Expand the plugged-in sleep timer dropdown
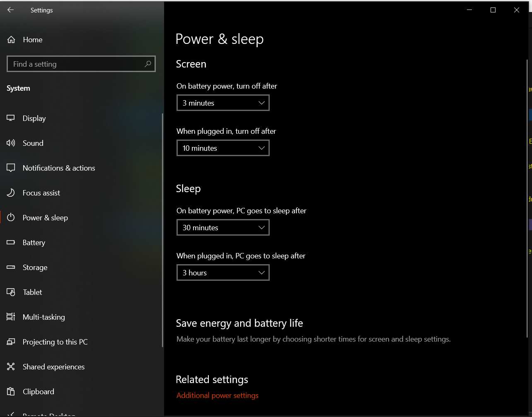 tap(223, 272)
